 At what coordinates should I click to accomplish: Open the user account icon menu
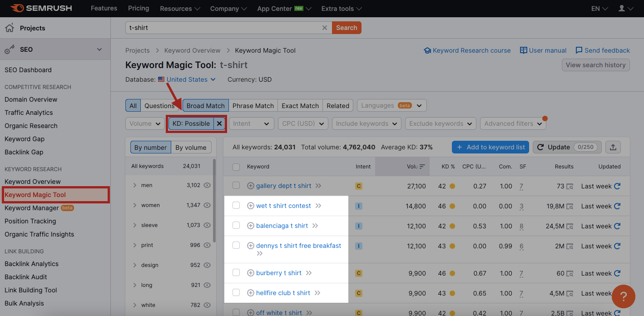coord(625,9)
